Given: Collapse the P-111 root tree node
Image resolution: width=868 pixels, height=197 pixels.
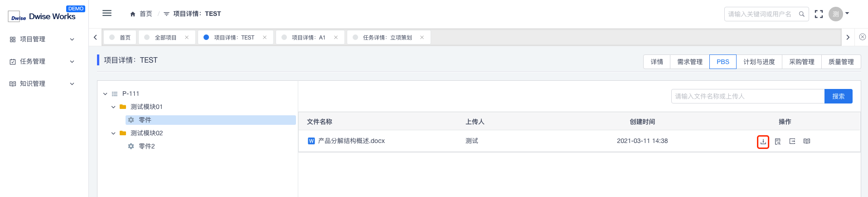Looking at the screenshot, I should point(105,94).
